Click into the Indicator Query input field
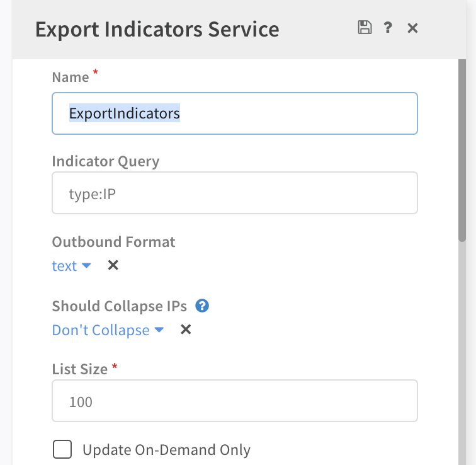This screenshot has height=465, width=476. pos(234,193)
